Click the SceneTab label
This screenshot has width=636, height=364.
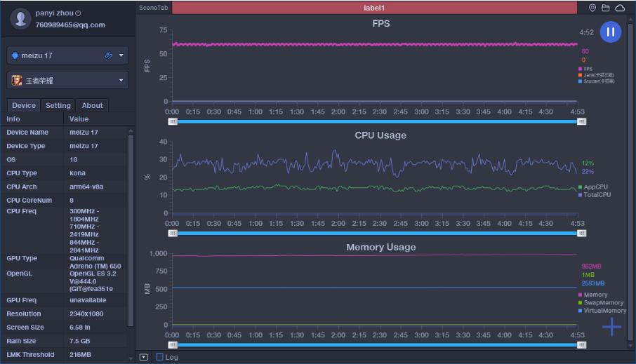[x=153, y=8]
